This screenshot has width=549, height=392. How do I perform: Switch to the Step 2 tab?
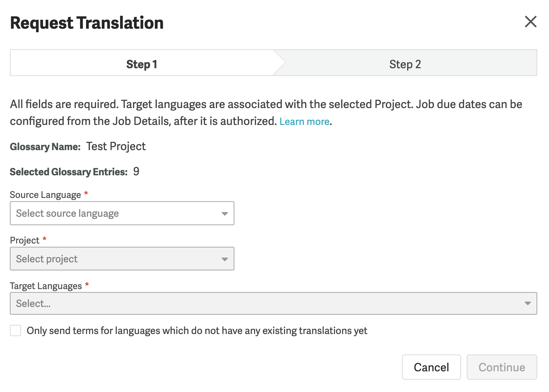(405, 63)
